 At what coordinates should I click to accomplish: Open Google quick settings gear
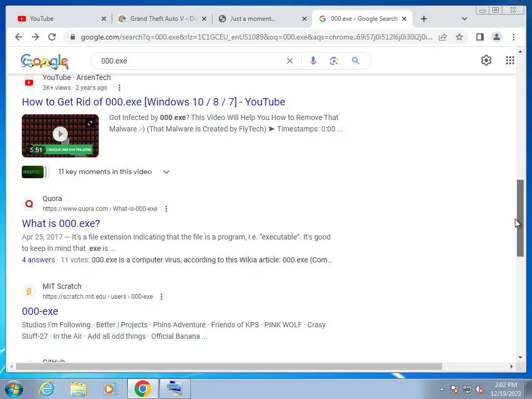pyautogui.click(x=486, y=60)
